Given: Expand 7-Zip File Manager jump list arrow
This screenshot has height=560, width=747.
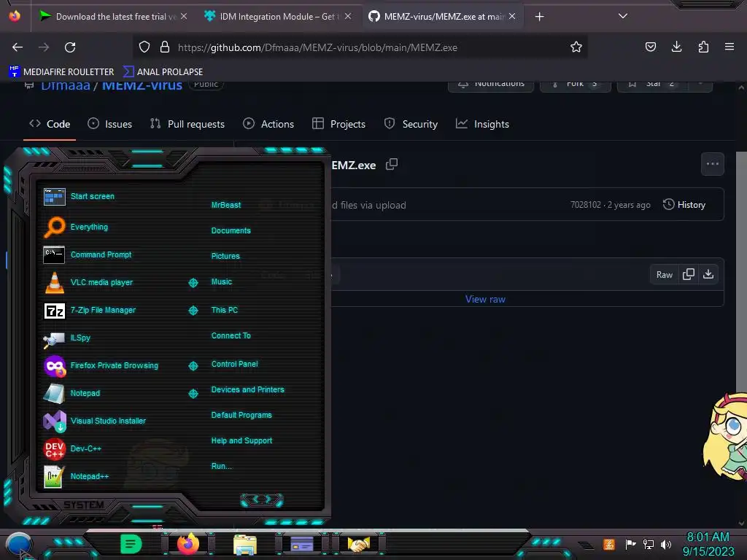Looking at the screenshot, I should 193,311.
